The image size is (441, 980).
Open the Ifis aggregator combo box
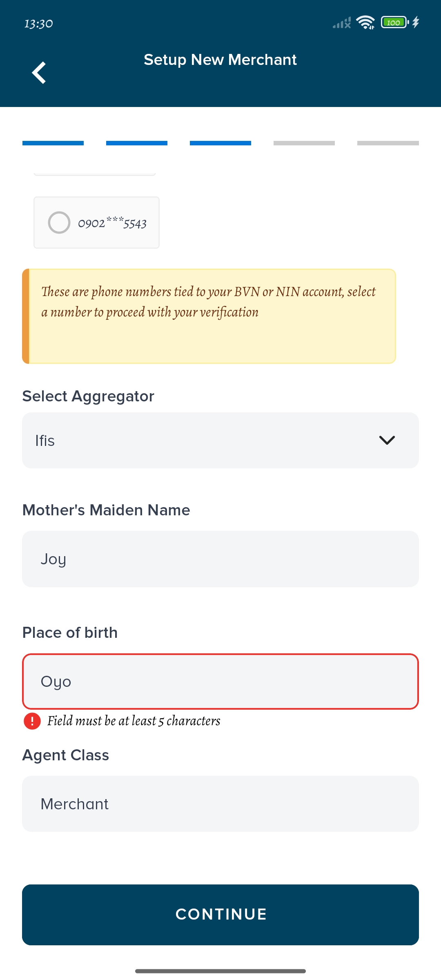204,440
